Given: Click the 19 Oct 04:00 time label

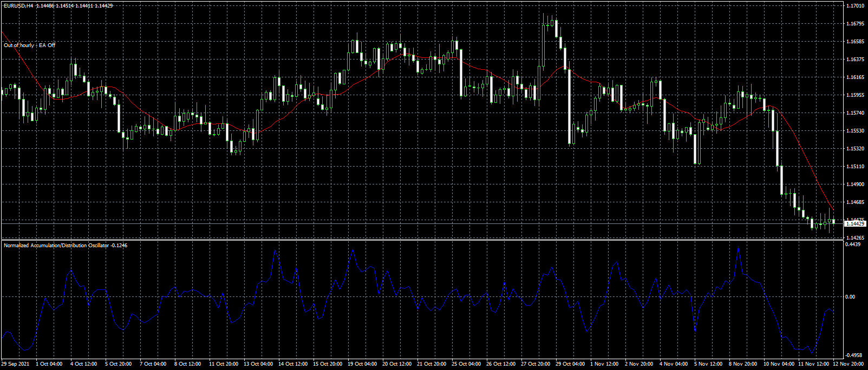Looking at the screenshot, I should tap(362, 364).
